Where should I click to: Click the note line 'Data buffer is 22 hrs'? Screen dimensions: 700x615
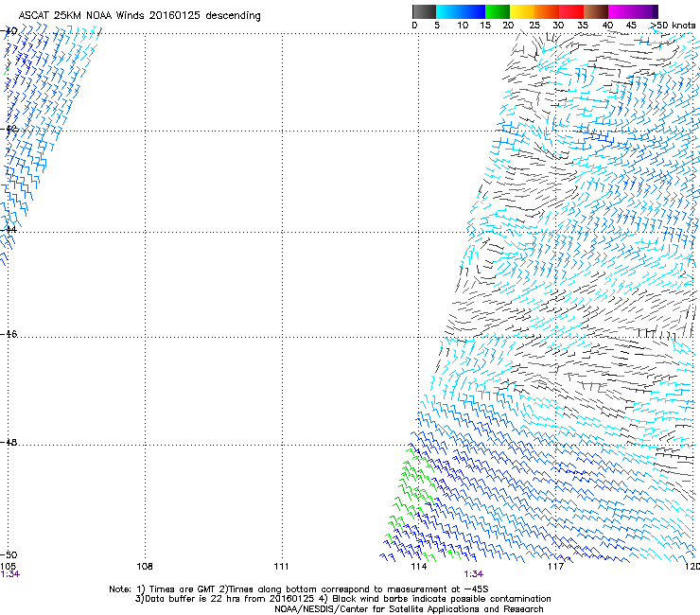click(x=342, y=599)
